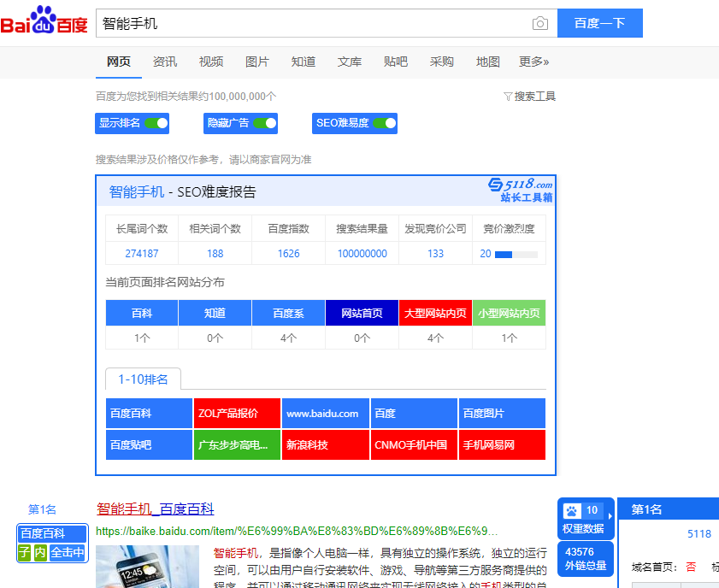Screen dimensions: 719x588
Task: Click the 百度百科 ranking cell
Action: tap(149, 414)
